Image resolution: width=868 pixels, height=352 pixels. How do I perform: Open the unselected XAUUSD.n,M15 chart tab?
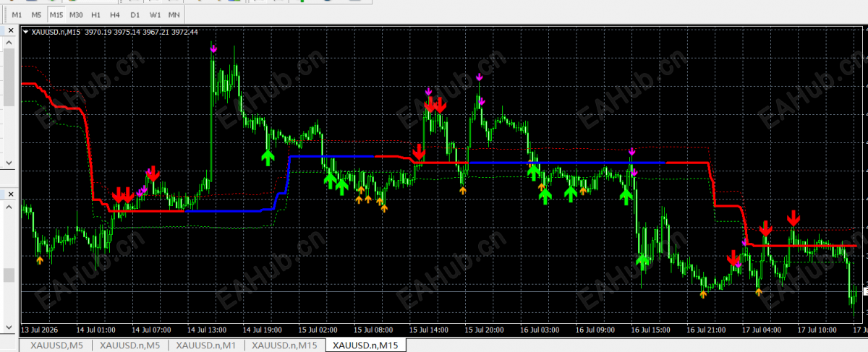[284, 345]
